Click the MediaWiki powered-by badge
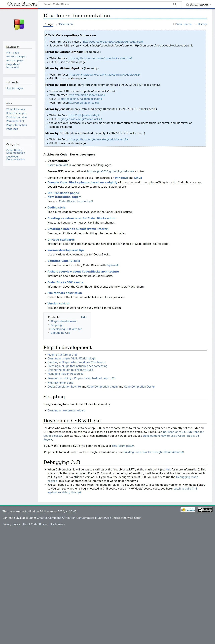This screenshot has height=644, width=215. [188, 510]
